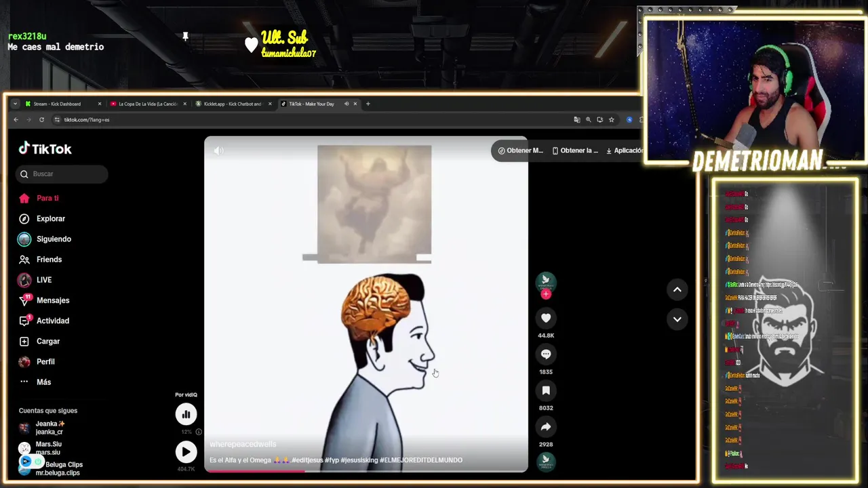
Task: Follow the creator with the red plus badge
Action: point(546,294)
